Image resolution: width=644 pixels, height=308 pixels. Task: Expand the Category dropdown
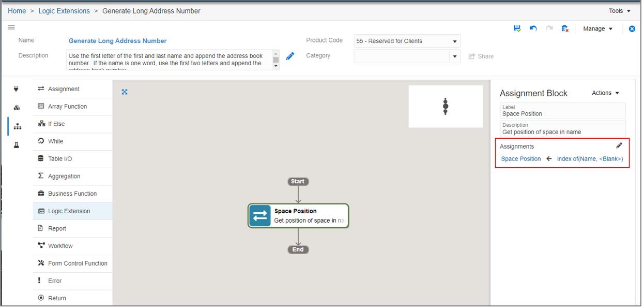[x=455, y=56]
